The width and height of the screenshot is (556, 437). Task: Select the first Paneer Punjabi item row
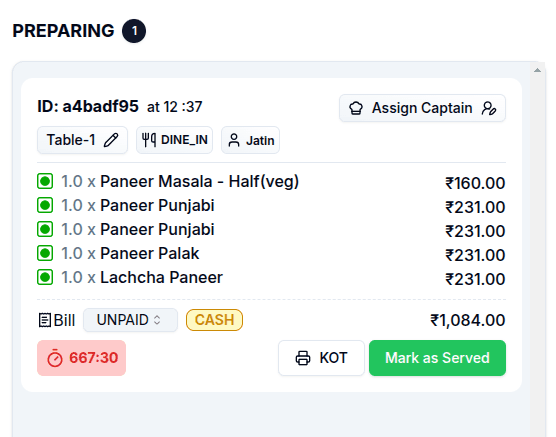(x=271, y=206)
